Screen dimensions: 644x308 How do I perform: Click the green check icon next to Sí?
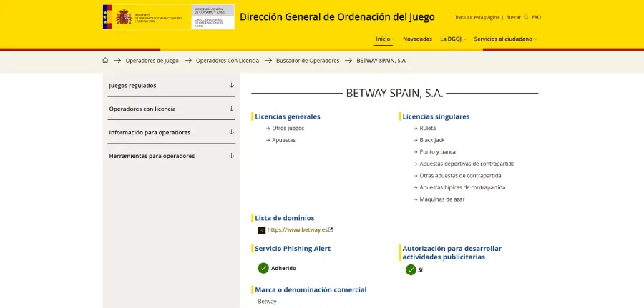click(x=411, y=270)
